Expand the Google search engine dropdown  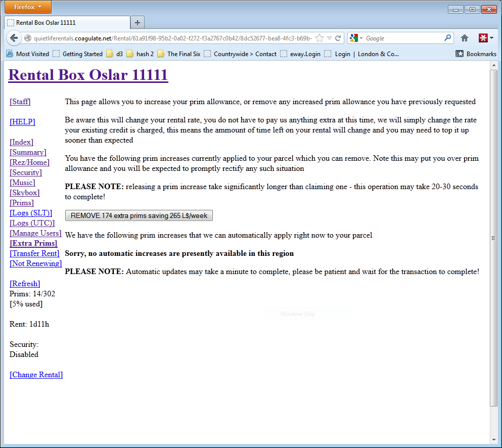tap(356, 38)
